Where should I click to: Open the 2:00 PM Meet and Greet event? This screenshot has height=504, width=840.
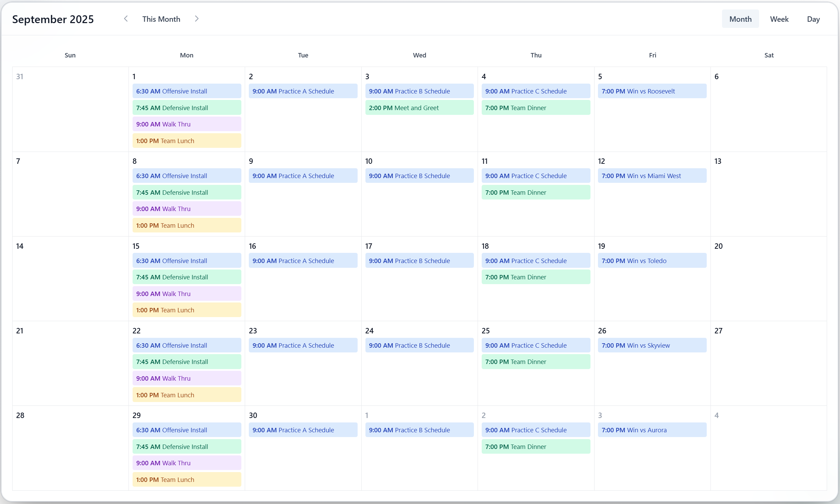pyautogui.click(x=419, y=108)
